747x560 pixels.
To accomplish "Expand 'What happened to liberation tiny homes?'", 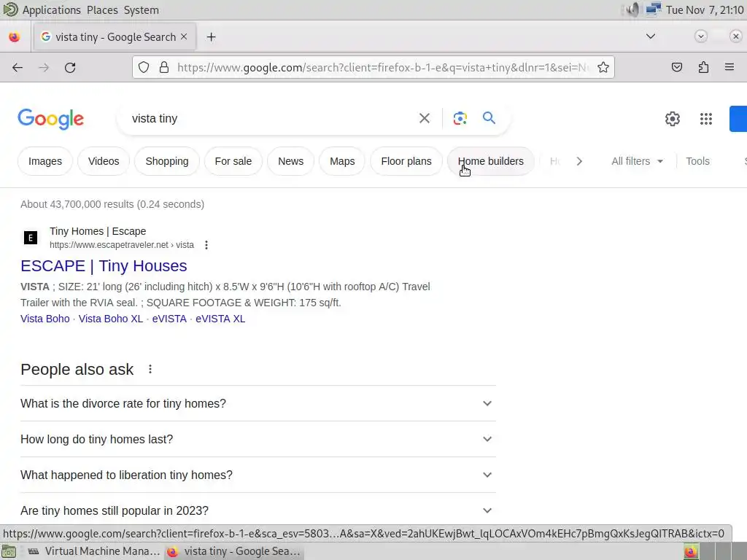I will pos(258,475).
